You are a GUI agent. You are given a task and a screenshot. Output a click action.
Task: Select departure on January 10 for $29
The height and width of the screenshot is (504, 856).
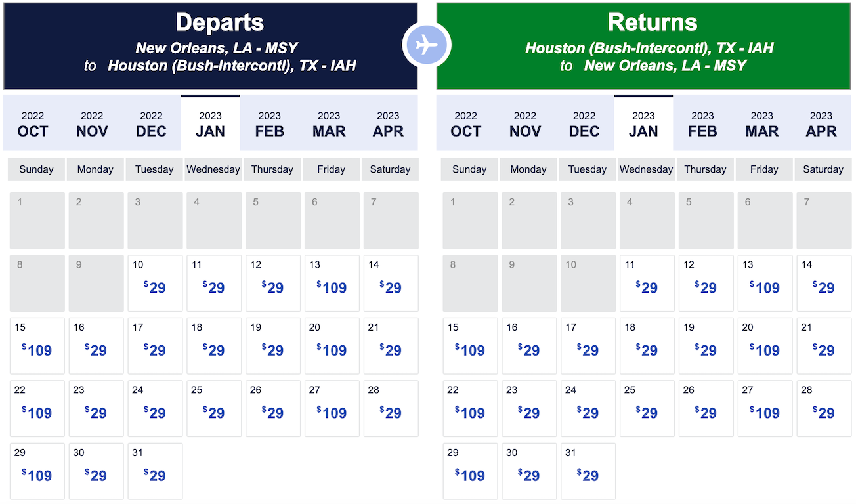pyautogui.click(x=155, y=283)
